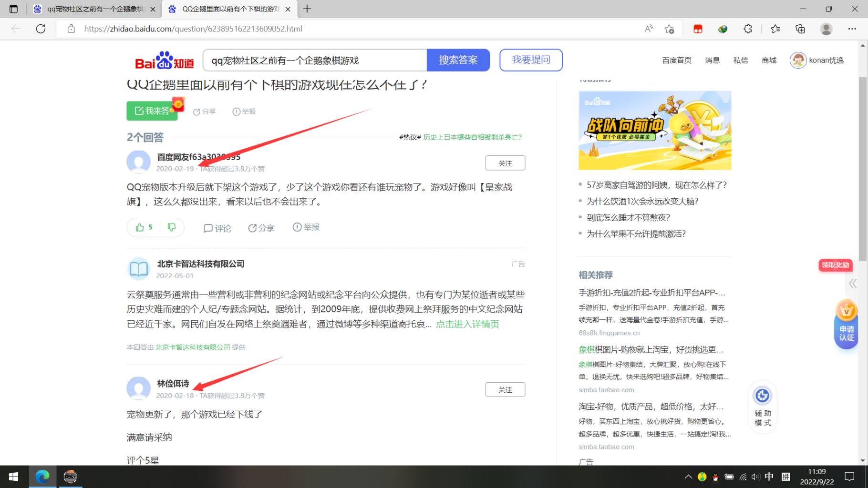Viewport: 868px width, 488px height.
Task: Show hidden system tray icons chevron
Action: pos(688,477)
